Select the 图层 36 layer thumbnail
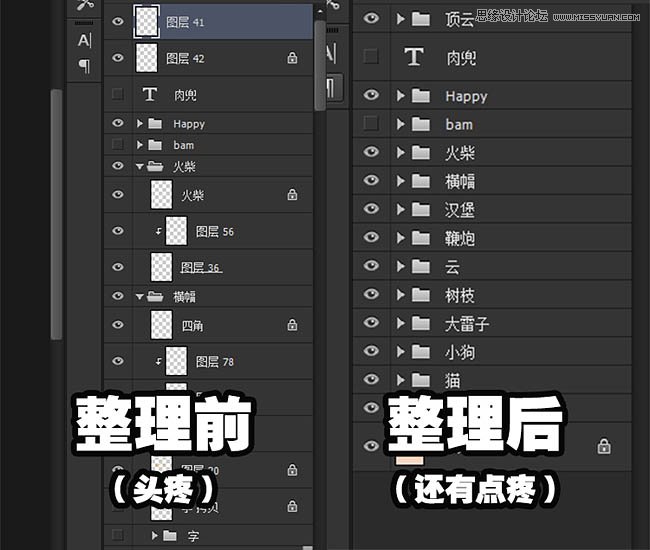Viewport: 650px width, 550px height. click(x=161, y=267)
